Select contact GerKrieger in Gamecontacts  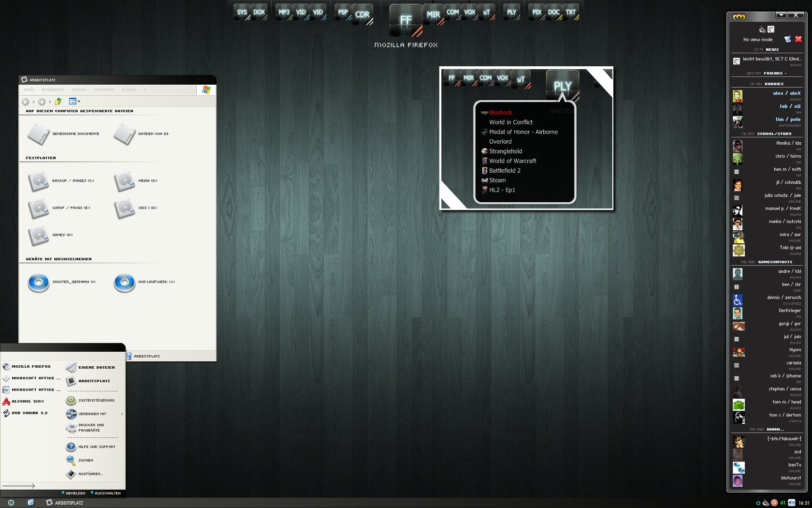click(767, 313)
